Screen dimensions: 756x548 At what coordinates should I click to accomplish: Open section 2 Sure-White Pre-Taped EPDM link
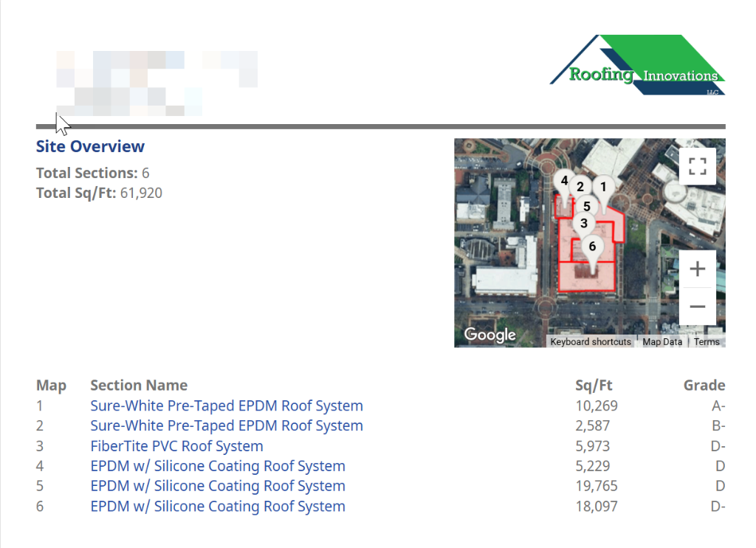tap(227, 426)
